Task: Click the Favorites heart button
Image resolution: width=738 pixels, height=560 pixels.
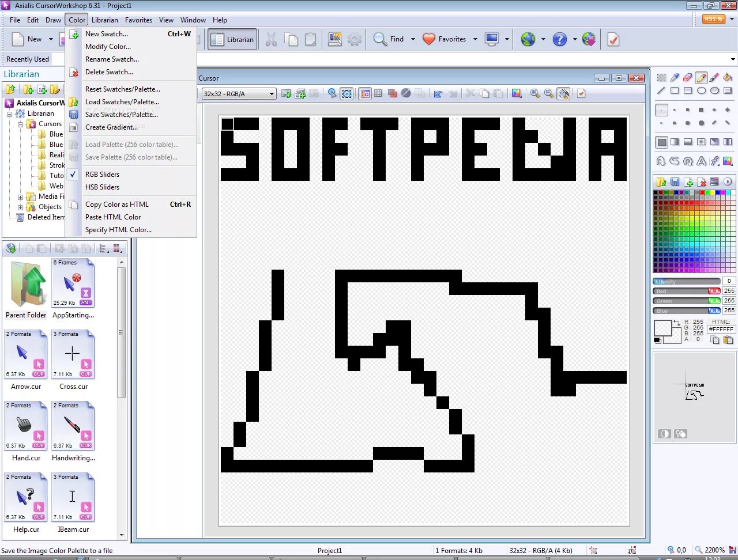Action: (x=445, y=39)
